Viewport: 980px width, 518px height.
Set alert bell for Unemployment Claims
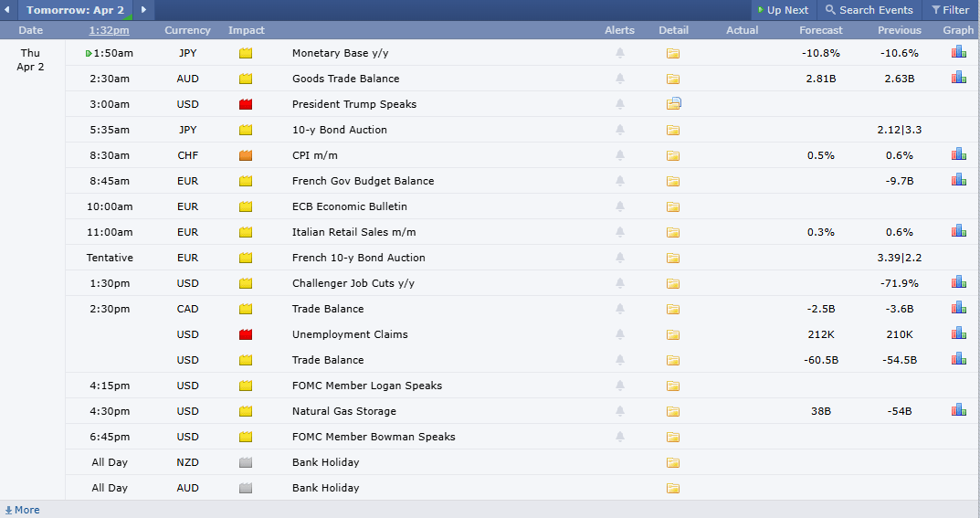[x=620, y=334]
